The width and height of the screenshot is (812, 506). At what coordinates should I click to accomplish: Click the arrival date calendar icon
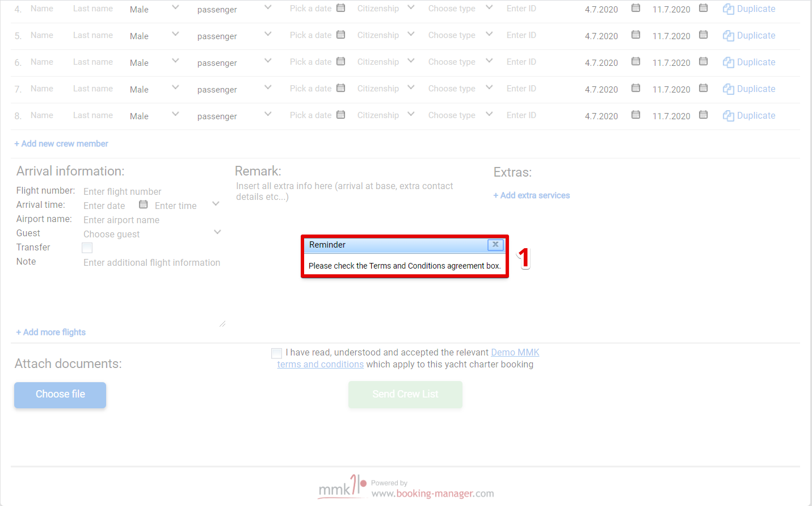[x=143, y=204]
